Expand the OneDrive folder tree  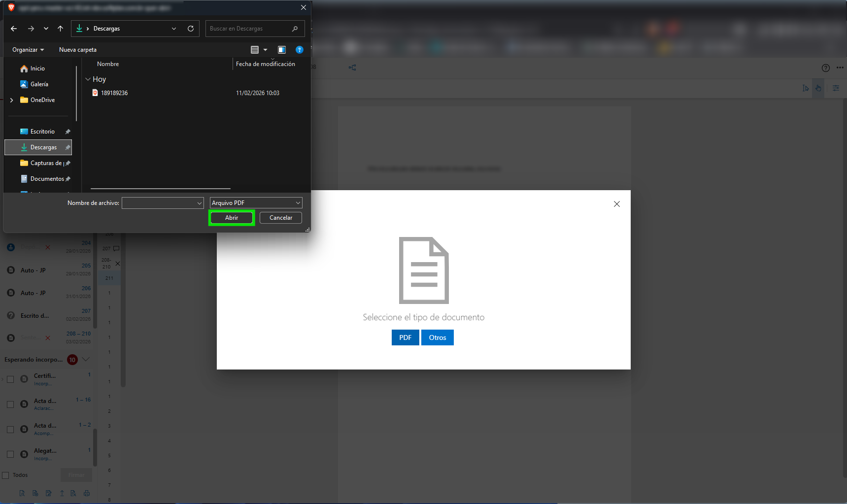coord(12,100)
